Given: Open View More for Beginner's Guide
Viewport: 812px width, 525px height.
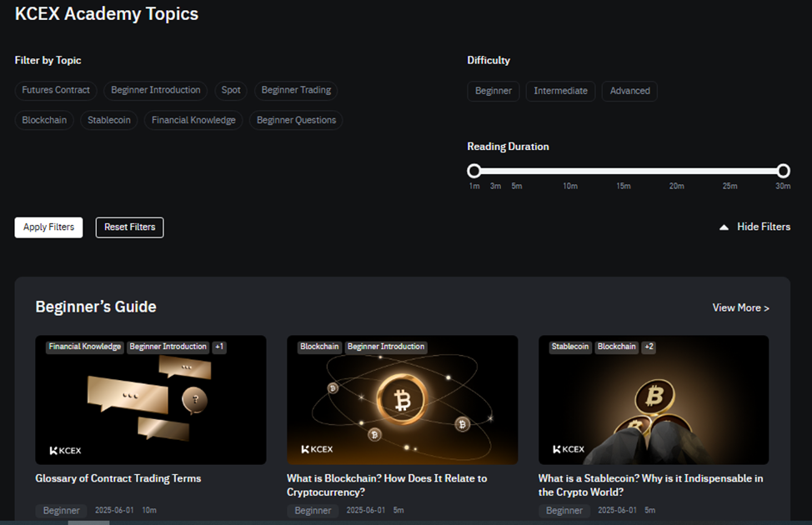Looking at the screenshot, I should pos(740,308).
